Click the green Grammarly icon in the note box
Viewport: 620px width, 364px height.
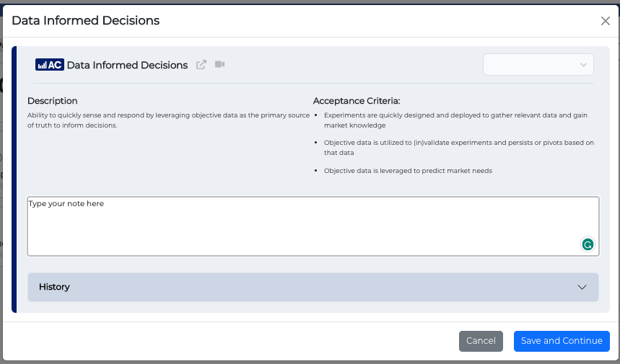[588, 244]
